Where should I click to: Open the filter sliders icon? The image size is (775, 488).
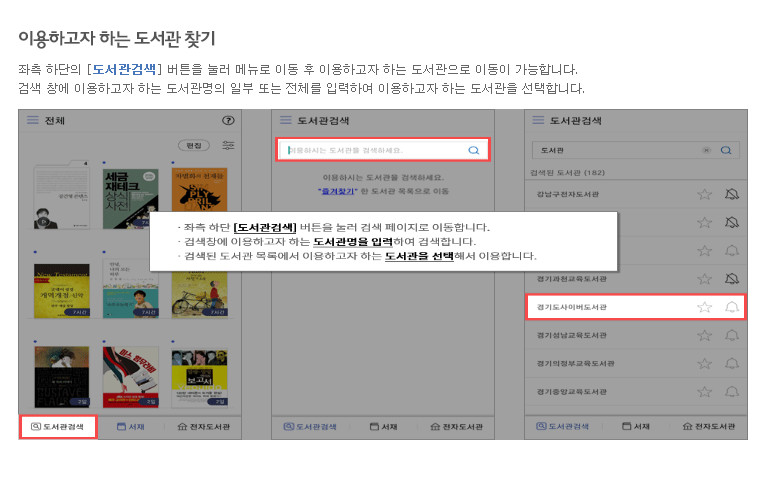(x=229, y=145)
